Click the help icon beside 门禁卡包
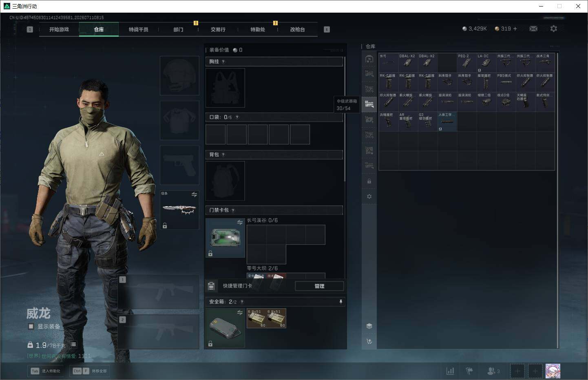Image resolution: width=588 pixels, height=380 pixels. (233, 210)
